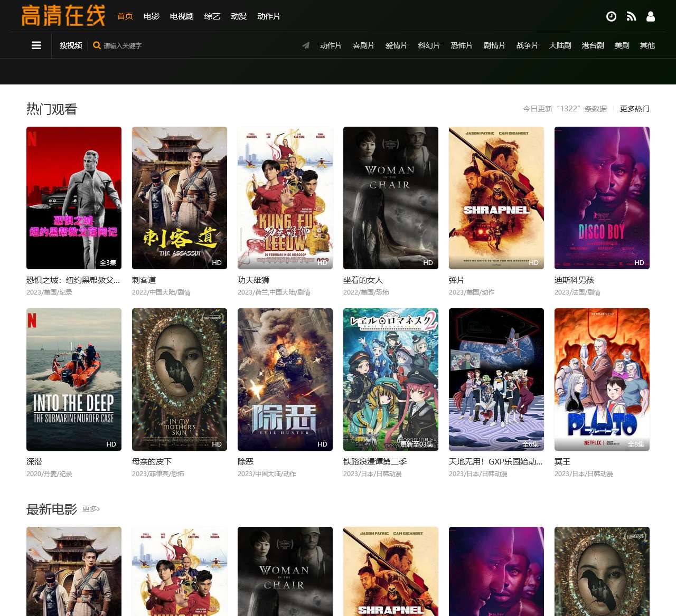Open Disco Boy poster in 热门观看
This screenshot has width=676, height=616.
tap(602, 198)
